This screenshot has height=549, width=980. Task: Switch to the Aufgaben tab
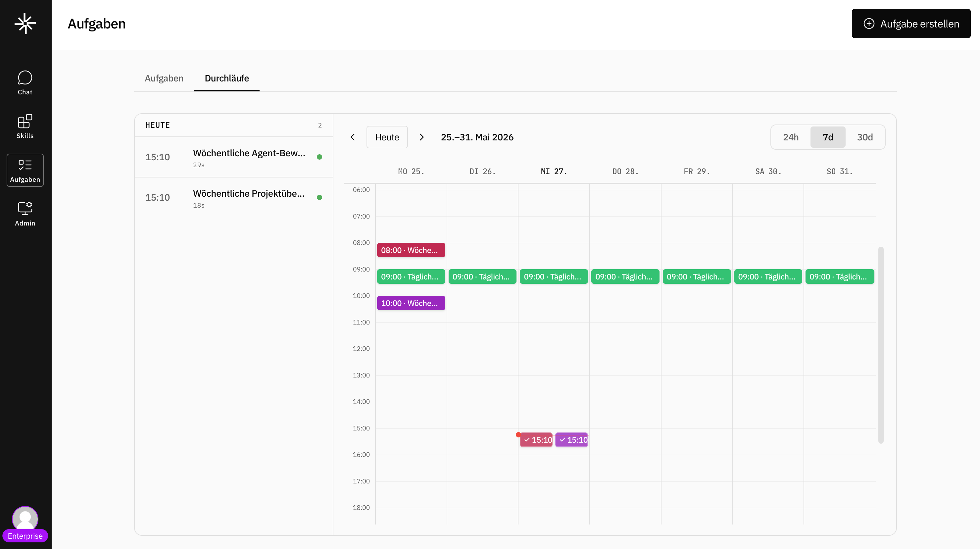click(x=164, y=78)
